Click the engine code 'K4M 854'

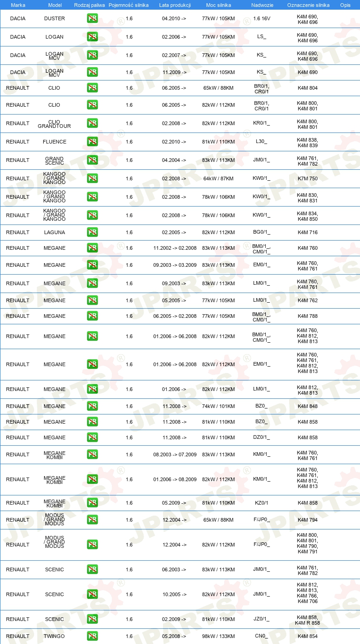coord(308,636)
